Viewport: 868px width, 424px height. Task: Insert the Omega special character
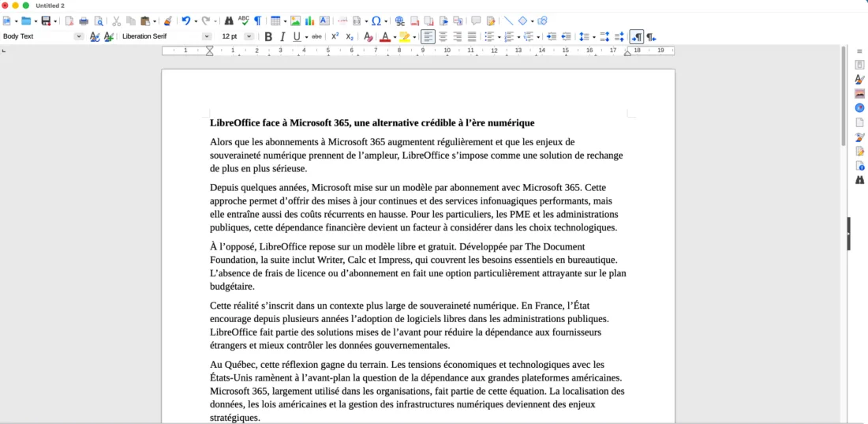(376, 21)
